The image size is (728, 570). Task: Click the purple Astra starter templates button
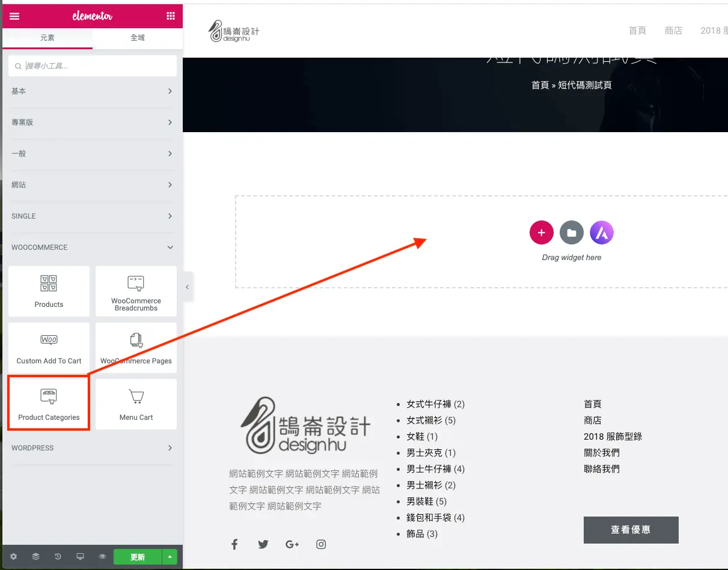602,232
